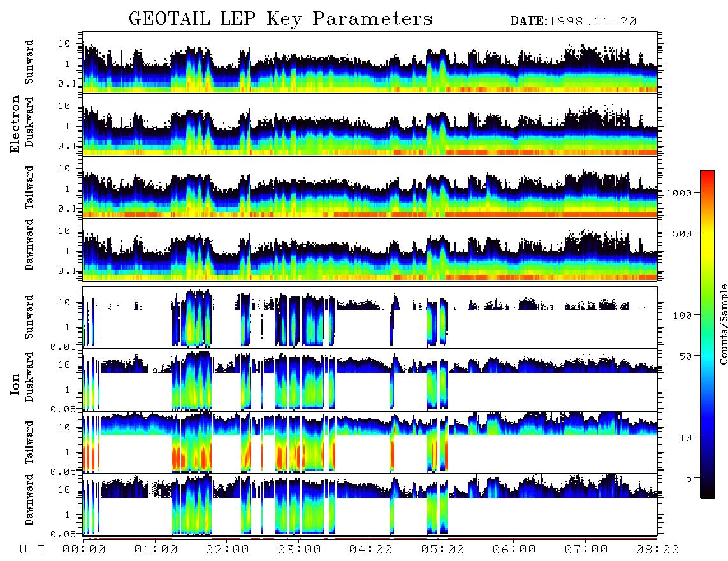Click the Electron "Tailward" panel label
This screenshot has height=561, width=728.
tap(29, 187)
